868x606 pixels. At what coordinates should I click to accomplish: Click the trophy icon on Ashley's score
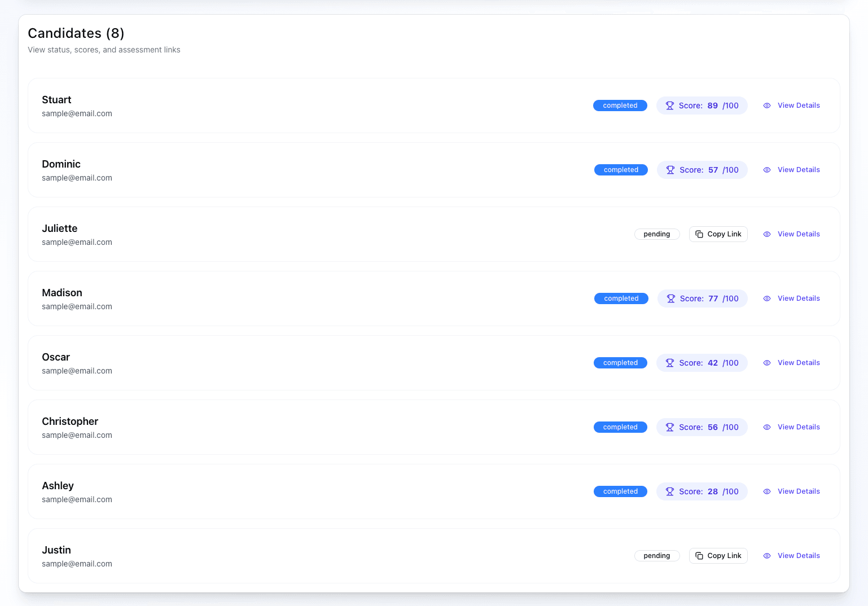pos(670,491)
